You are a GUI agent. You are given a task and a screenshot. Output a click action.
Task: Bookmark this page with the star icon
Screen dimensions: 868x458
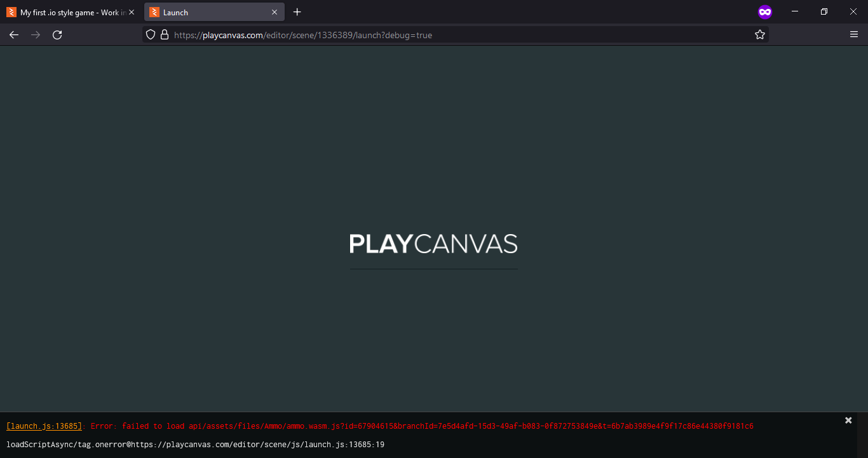click(759, 35)
